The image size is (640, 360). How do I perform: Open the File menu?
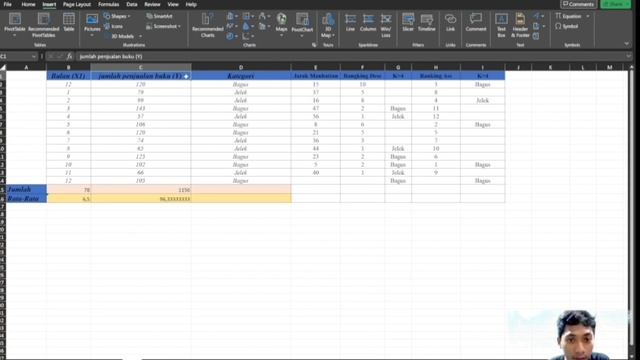(x=7, y=4)
